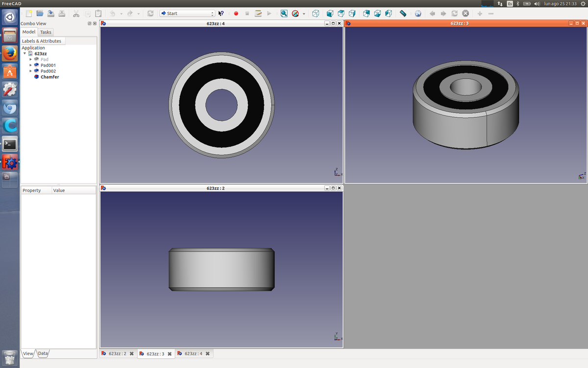
Task: Open the draw style dropdown arrow
Action: 304,13
